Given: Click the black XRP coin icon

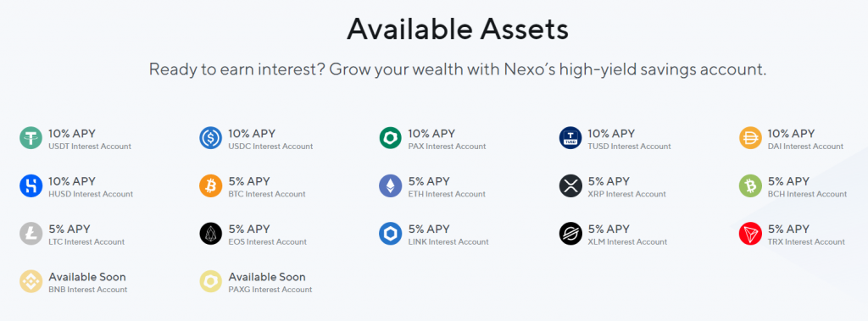Looking at the screenshot, I should pyautogui.click(x=570, y=186).
